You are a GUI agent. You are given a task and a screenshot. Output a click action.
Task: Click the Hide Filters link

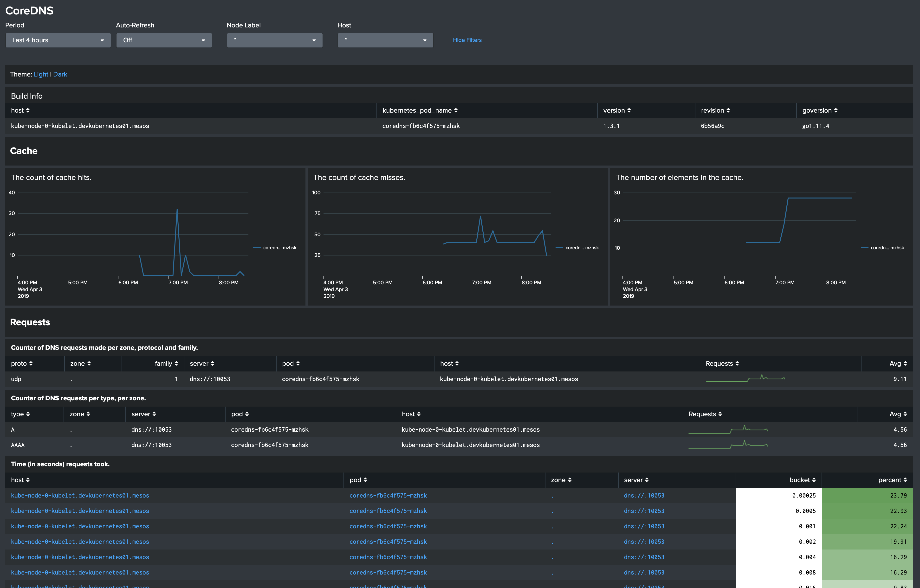tap(467, 40)
